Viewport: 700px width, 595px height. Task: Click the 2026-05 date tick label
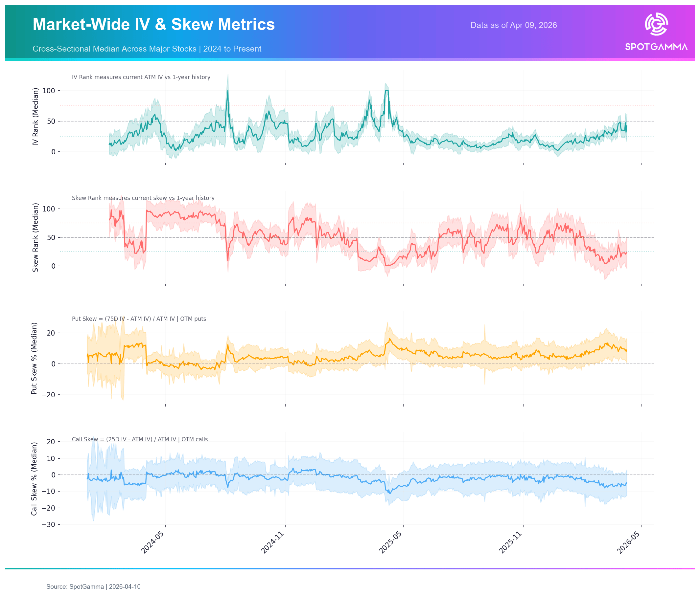(x=628, y=542)
